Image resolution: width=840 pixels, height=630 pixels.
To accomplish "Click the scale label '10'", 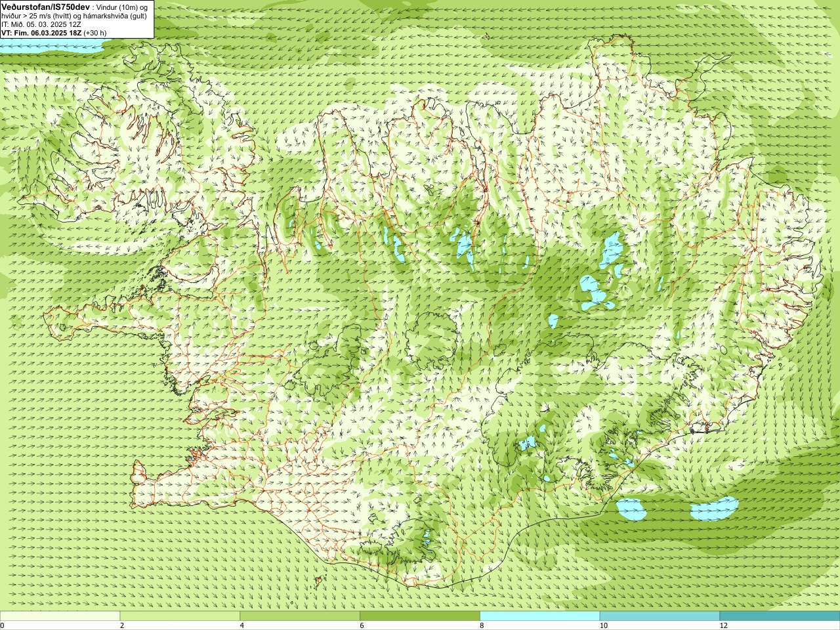I will tap(604, 625).
